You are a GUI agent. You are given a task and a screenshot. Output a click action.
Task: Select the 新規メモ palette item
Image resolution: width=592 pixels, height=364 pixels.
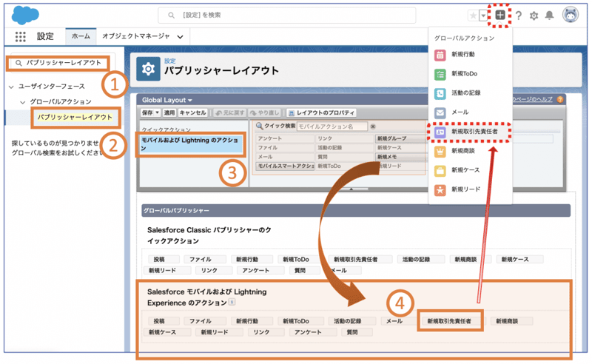[400, 157]
